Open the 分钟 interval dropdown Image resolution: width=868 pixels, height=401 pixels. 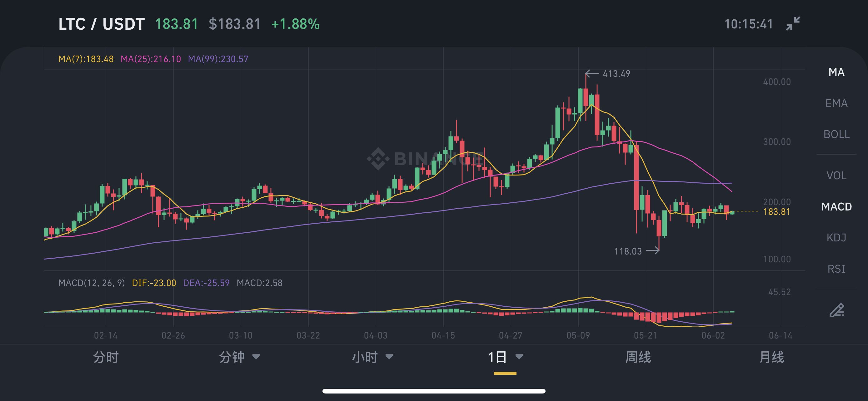[x=239, y=357]
